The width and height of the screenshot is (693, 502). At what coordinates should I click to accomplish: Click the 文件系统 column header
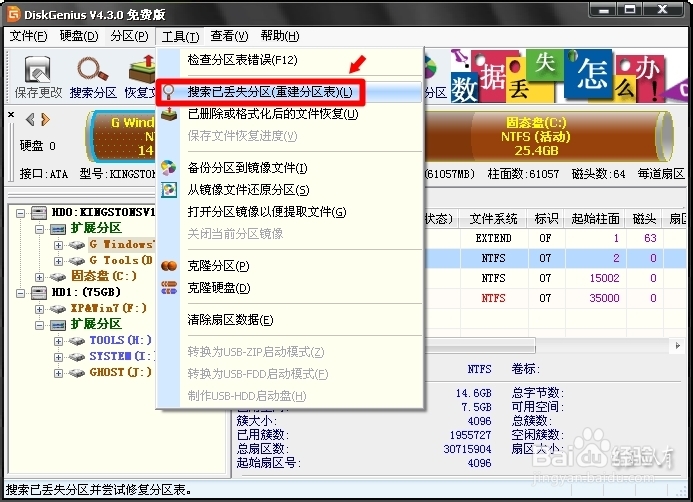pyautogui.click(x=493, y=219)
